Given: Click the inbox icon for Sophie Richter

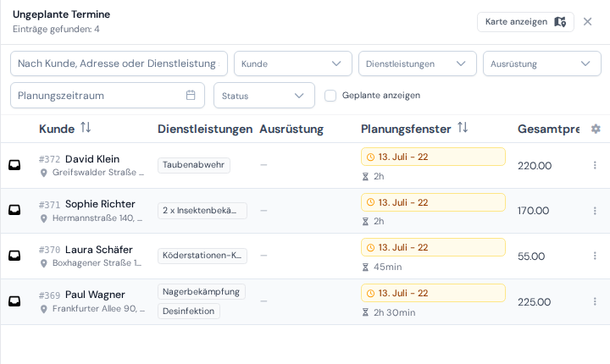Looking at the screenshot, I should click(x=14, y=210).
